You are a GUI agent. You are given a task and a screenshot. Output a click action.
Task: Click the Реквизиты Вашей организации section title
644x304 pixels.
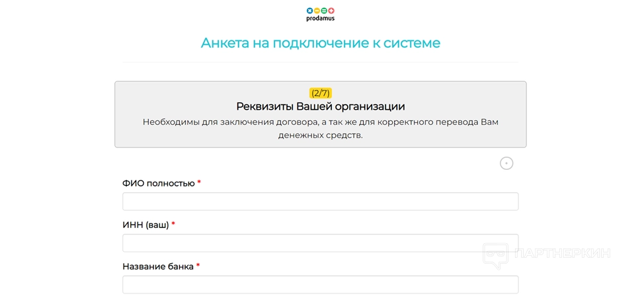pos(321,106)
